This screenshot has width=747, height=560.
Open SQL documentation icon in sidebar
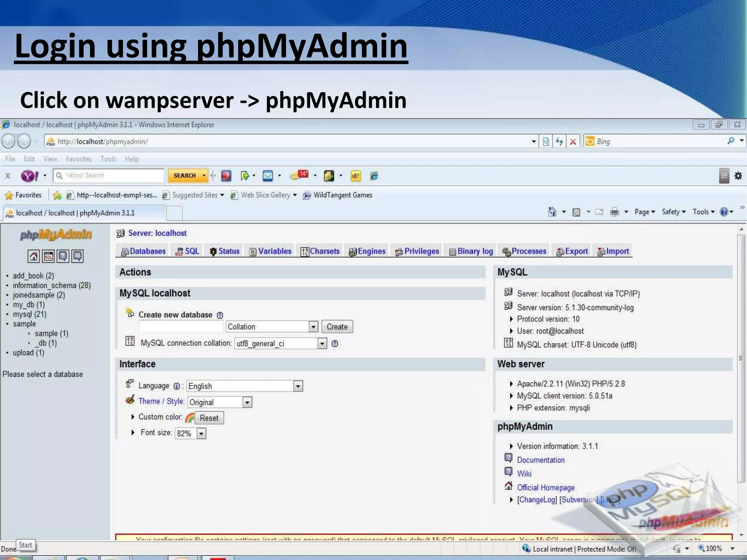point(77,256)
